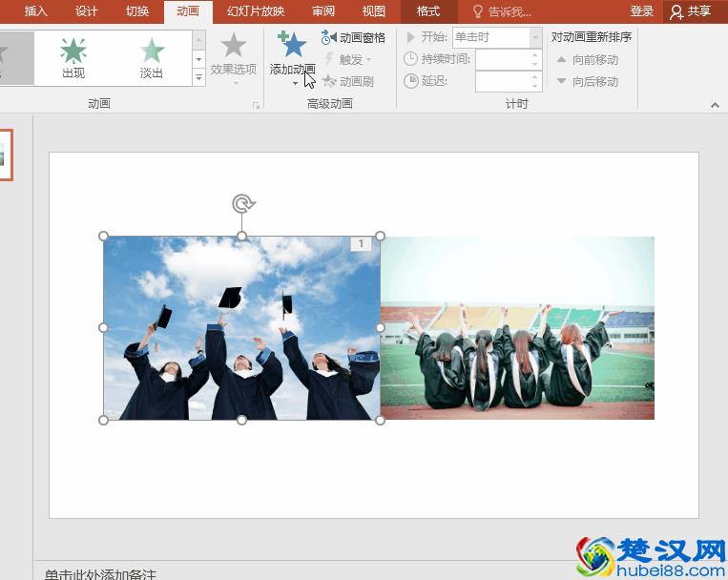This screenshot has height=580, width=728.
Task: Open the 设计 tab
Action: 87,11
